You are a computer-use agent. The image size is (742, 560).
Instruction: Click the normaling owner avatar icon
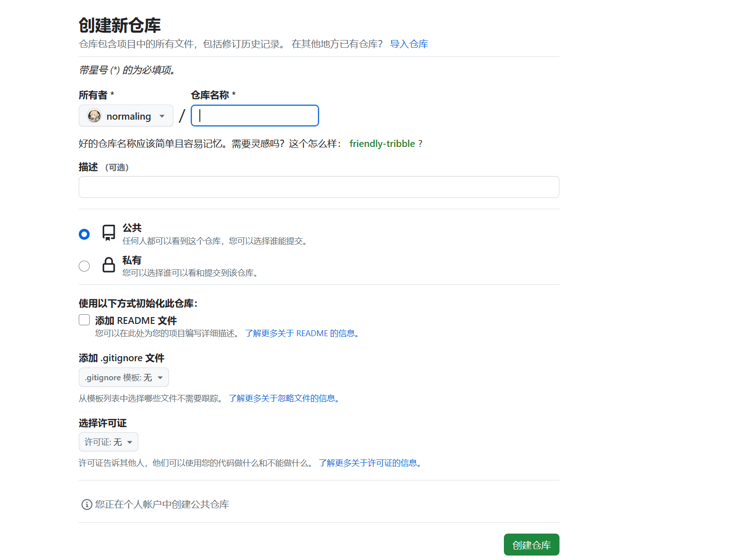(94, 116)
